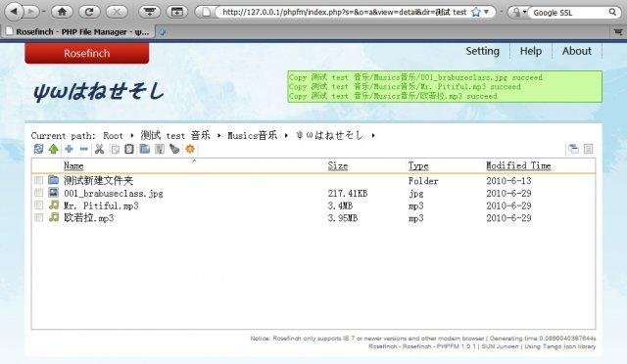The image size is (627, 364).
Task: Click the arrow after ψωはねせそし in path
Action: [373, 135]
